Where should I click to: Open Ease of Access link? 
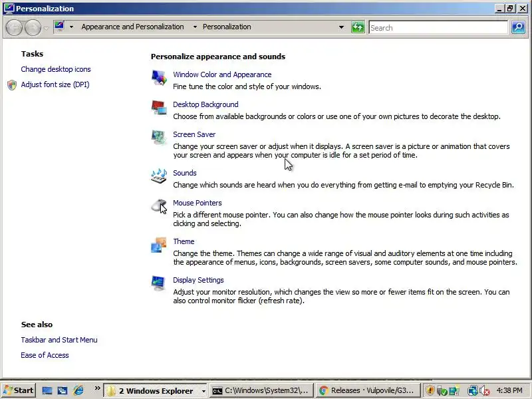pyautogui.click(x=45, y=355)
